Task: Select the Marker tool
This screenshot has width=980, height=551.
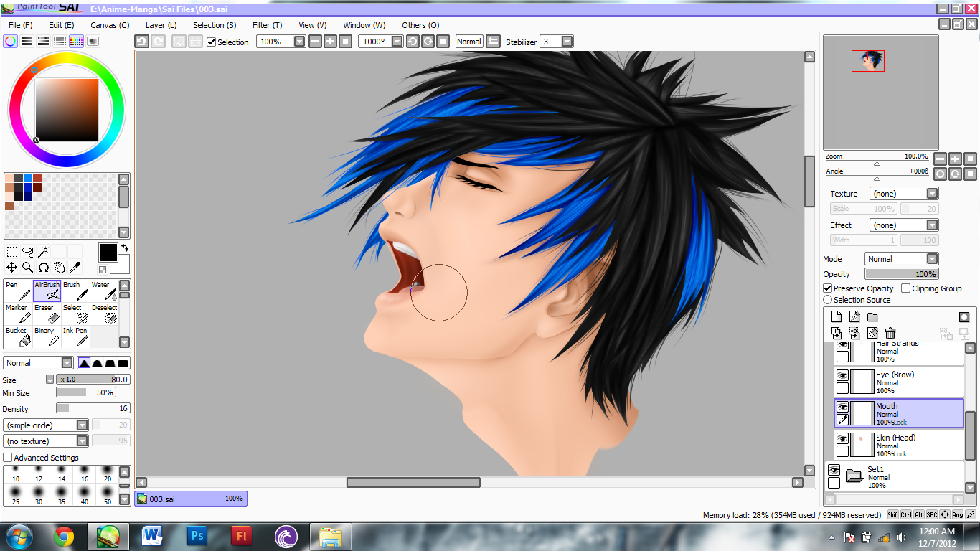Action: (x=18, y=314)
